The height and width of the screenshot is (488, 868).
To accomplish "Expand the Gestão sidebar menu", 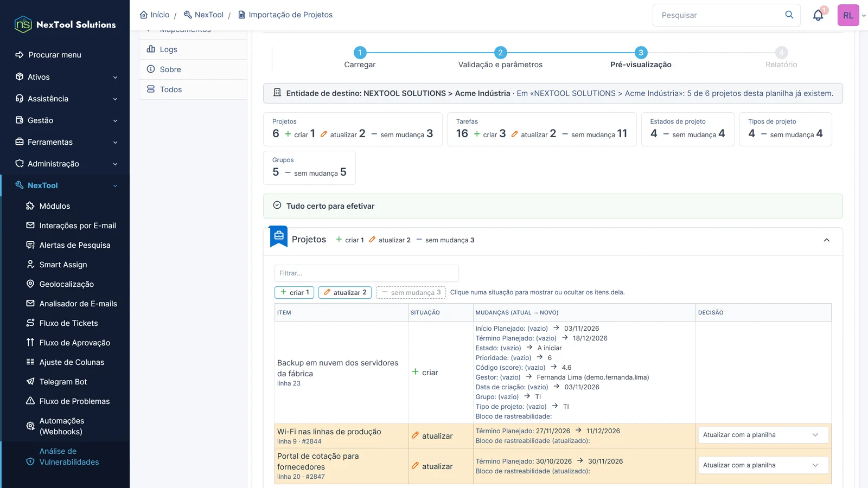I will (x=65, y=120).
